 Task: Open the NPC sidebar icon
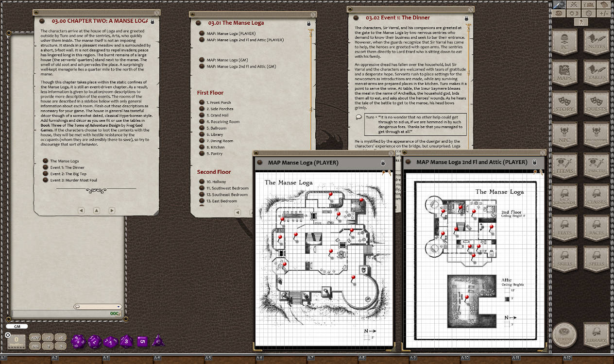click(565, 135)
